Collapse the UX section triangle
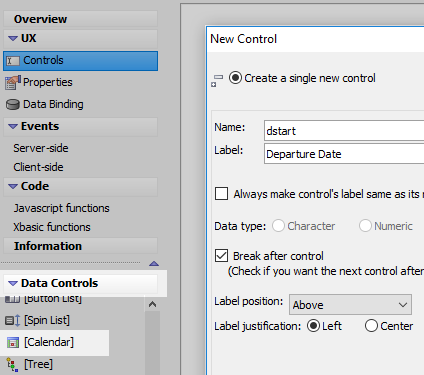The height and width of the screenshot is (375, 424). [13, 39]
